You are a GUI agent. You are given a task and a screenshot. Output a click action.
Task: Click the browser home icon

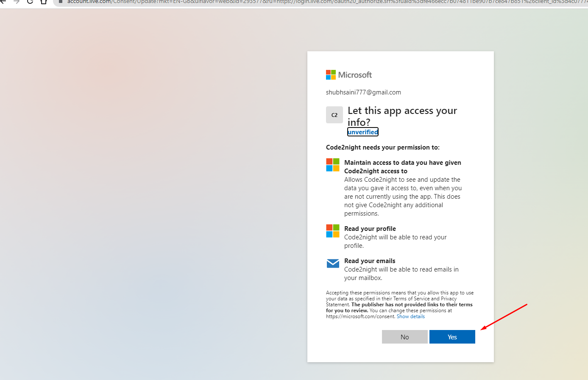click(x=44, y=2)
